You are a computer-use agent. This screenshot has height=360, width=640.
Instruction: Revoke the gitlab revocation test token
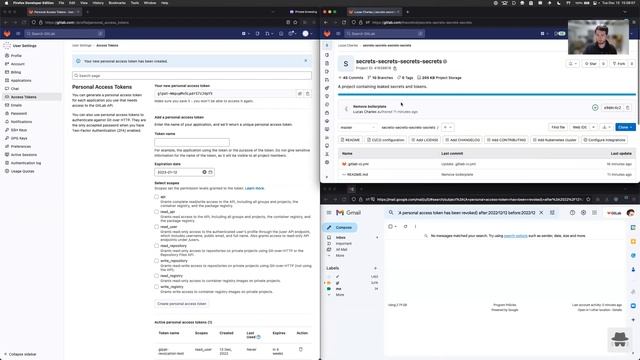pyautogui.click(x=301, y=349)
